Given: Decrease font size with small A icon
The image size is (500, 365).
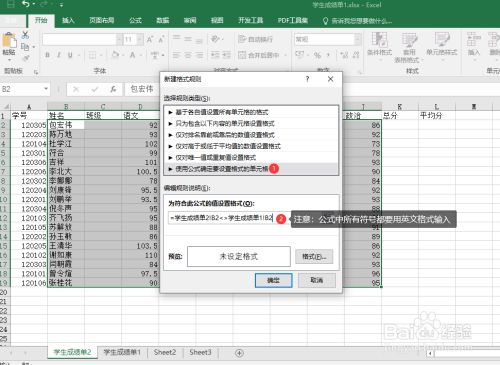Looking at the screenshot, I should click(x=161, y=40).
